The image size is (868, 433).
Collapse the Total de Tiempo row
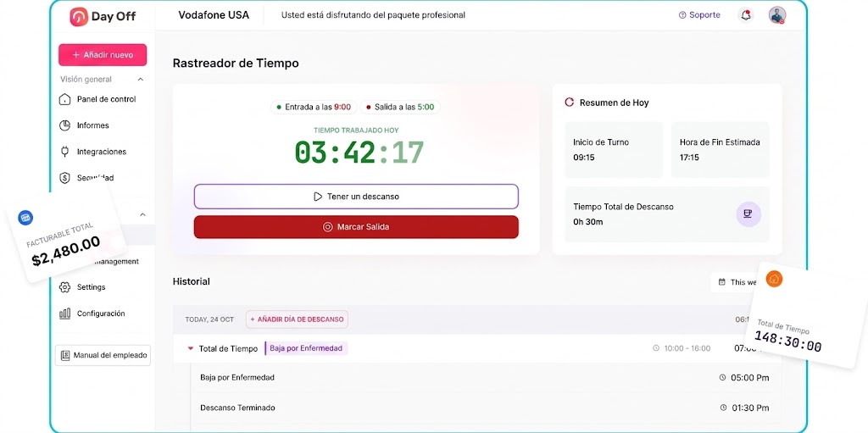(191, 349)
